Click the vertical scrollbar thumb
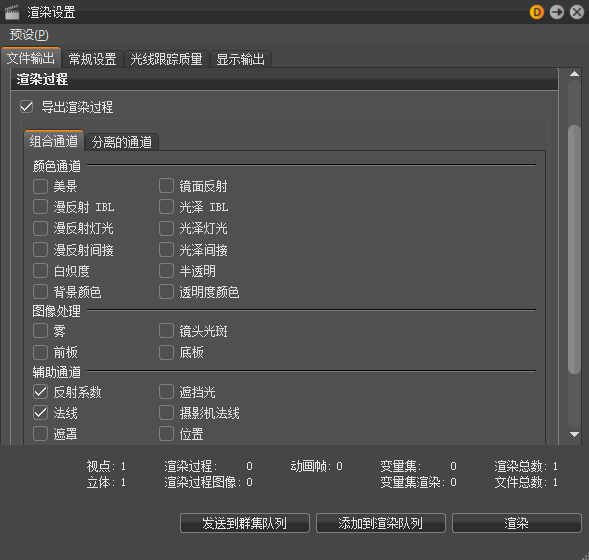This screenshot has height=560, width=589. click(574, 249)
